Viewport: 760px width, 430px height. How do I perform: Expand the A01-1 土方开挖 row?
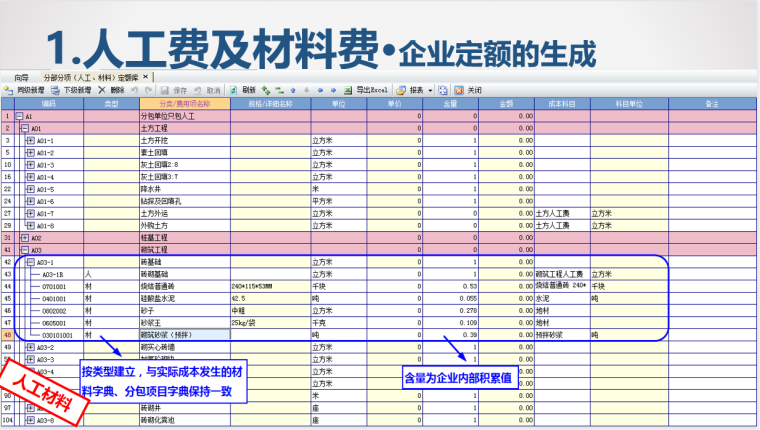(30, 141)
